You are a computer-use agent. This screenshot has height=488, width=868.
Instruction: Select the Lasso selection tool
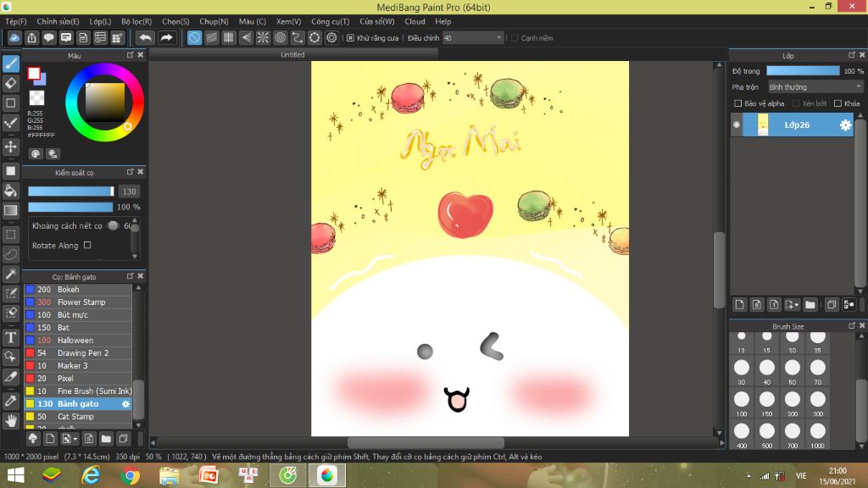pyautogui.click(x=10, y=254)
